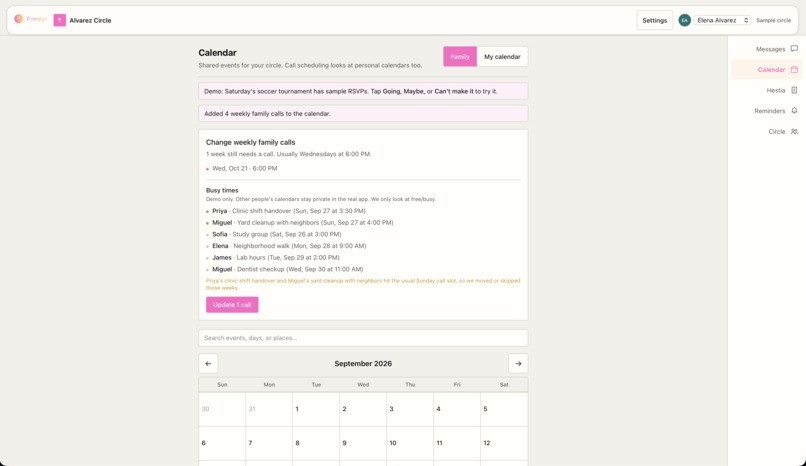Click Miguel's Yard cleanup with neighbors entry
Image resolution: width=806 pixels, height=466 pixels.
tap(302, 222)
